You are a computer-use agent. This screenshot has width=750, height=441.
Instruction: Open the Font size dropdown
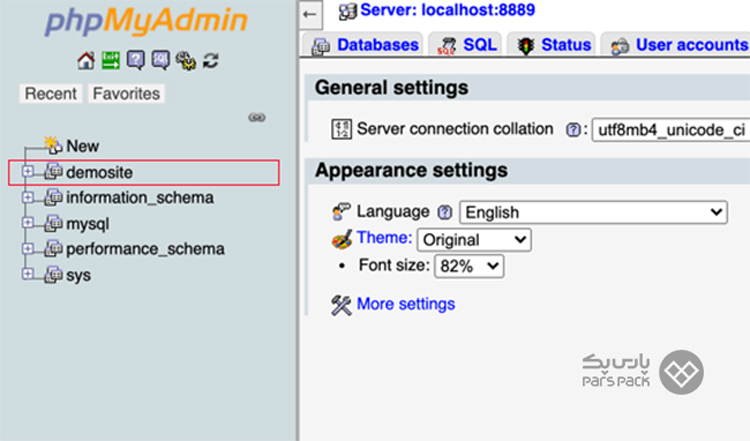(469, 266)
